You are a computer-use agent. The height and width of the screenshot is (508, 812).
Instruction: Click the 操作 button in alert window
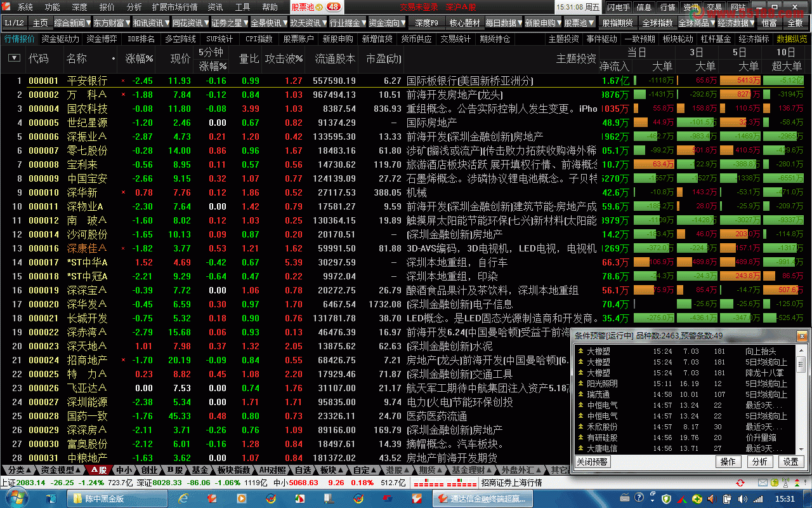[x=728, y=462]
